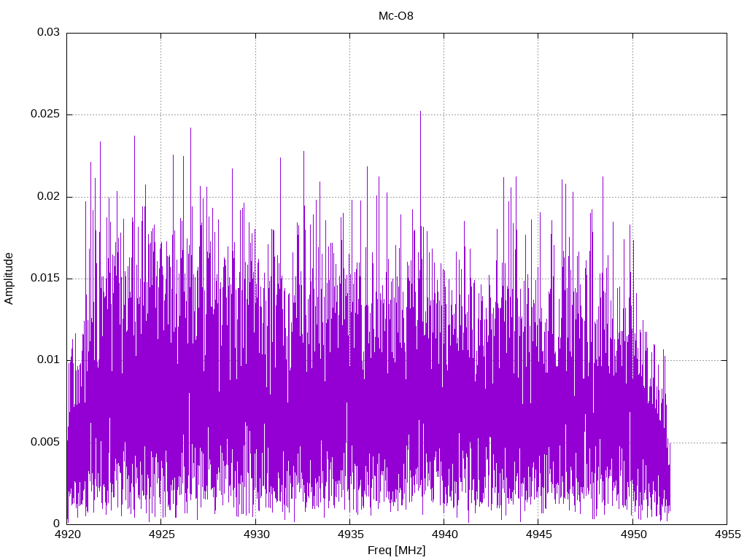
Task: Click the x-axis tick label 4945
Action: click(x=539, y=534)
